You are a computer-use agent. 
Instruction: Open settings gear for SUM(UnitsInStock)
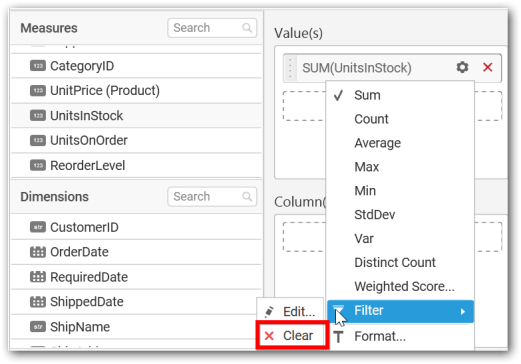click(462, 67)
